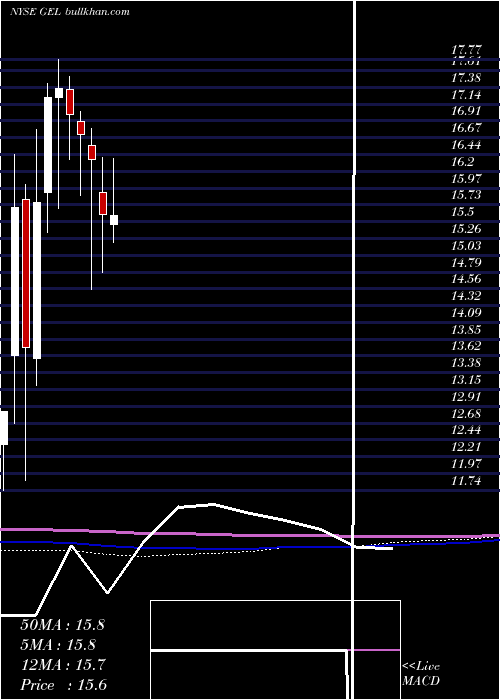Click the 12.44 price level label
Screen dimensions: 500x700
466,430
